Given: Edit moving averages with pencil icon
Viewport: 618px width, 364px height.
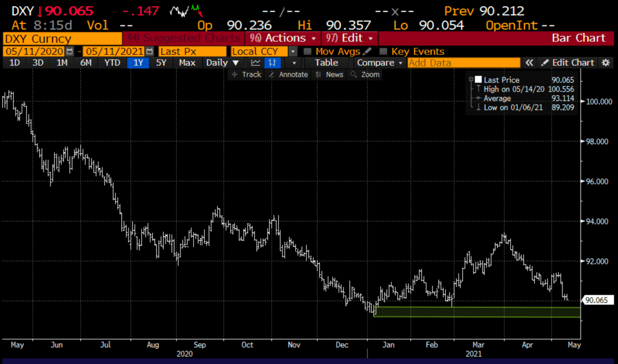Looking at the screenshot, I should pyautogui.click(x=367, y=52).
